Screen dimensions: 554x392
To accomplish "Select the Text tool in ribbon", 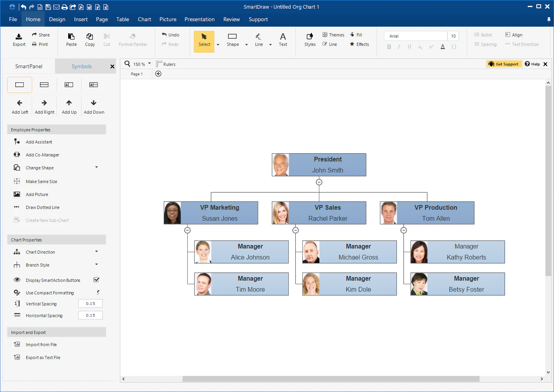I will click(283, 40).
